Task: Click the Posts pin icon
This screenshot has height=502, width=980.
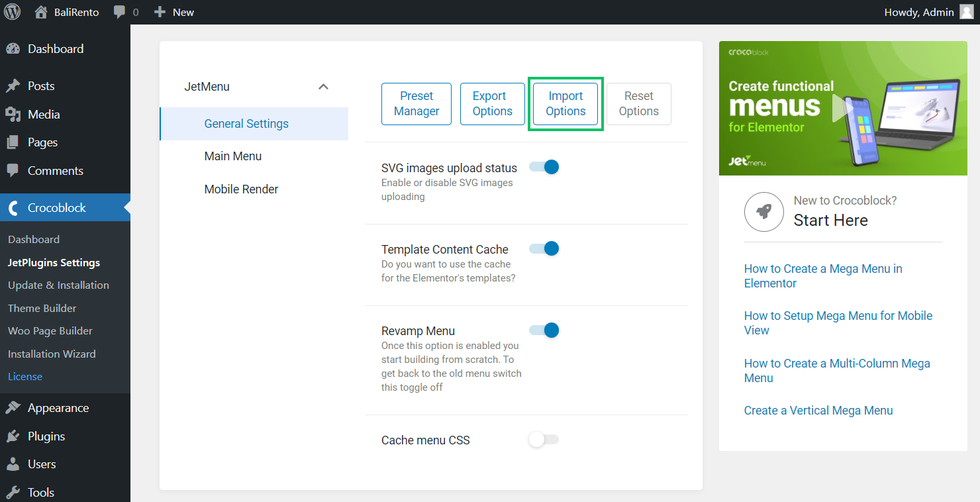Action: click(x=13, y=86)
